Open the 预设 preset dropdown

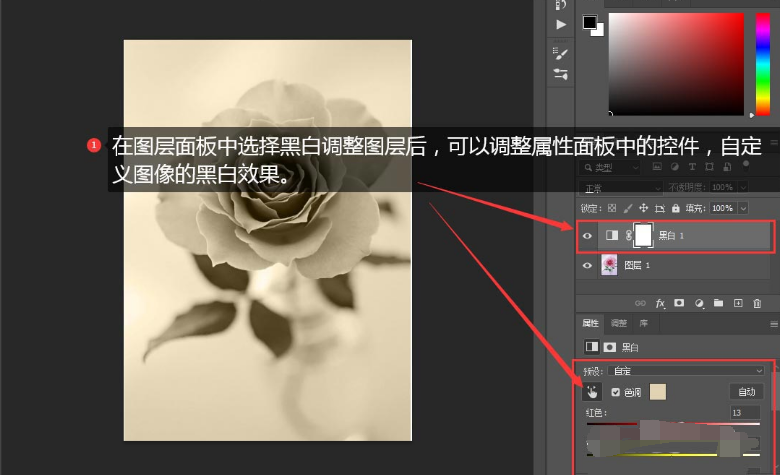point(687,370)
